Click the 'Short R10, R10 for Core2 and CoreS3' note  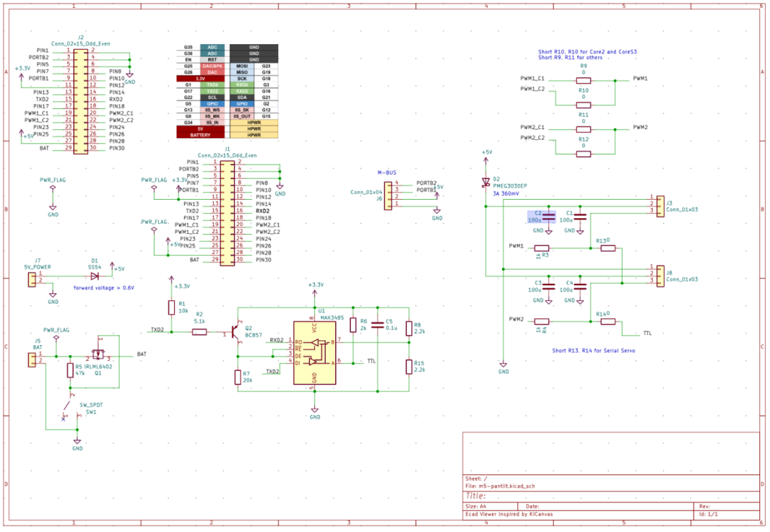(x=587, y=51)
